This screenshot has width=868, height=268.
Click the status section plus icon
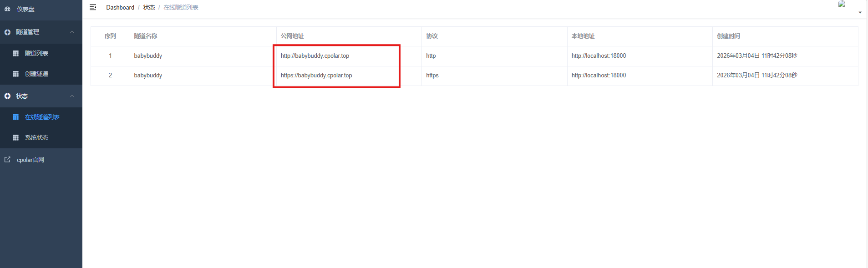point(7,96)
